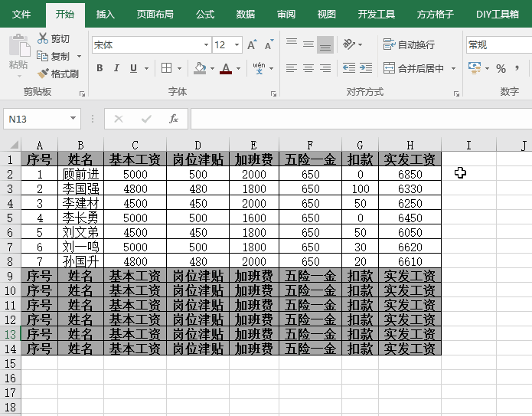Click the red font color A

click(x=226, y=68)
